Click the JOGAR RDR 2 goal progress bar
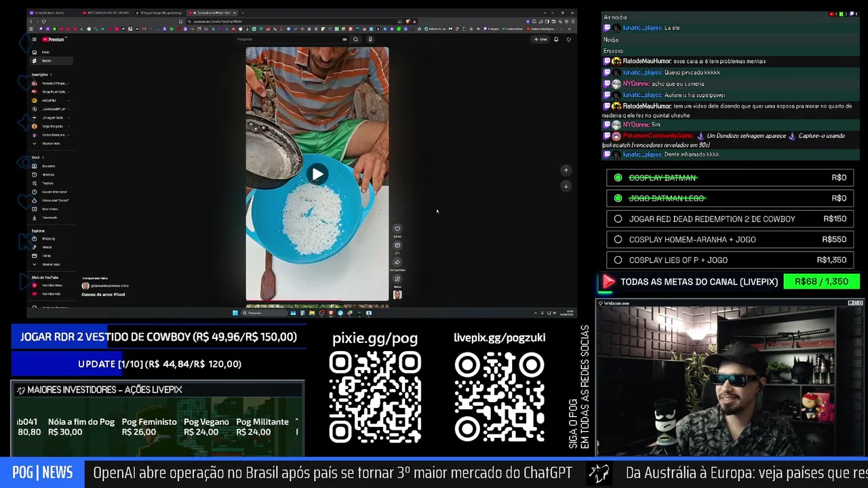Screen dimensions: 868x488 coord(159,337)
